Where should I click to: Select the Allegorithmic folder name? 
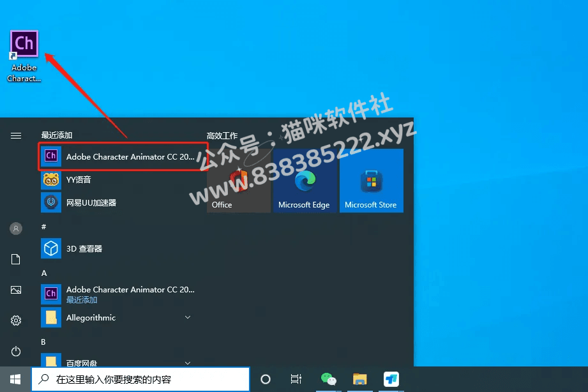pos(91,317)
